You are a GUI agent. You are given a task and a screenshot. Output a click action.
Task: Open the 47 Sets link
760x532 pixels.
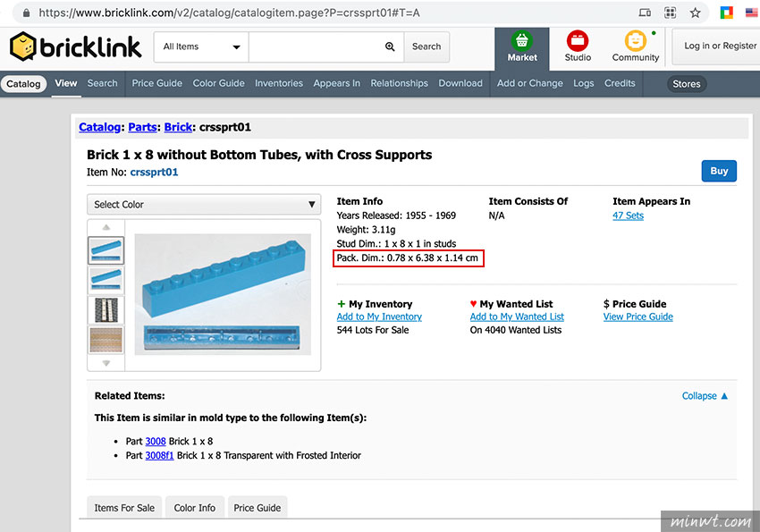click(629, 215)
